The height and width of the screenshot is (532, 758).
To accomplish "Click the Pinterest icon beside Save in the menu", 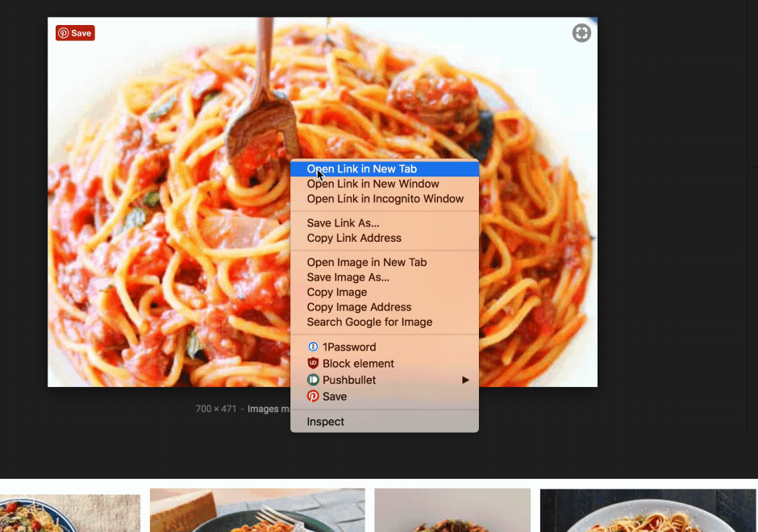I will tap(313, 397).
